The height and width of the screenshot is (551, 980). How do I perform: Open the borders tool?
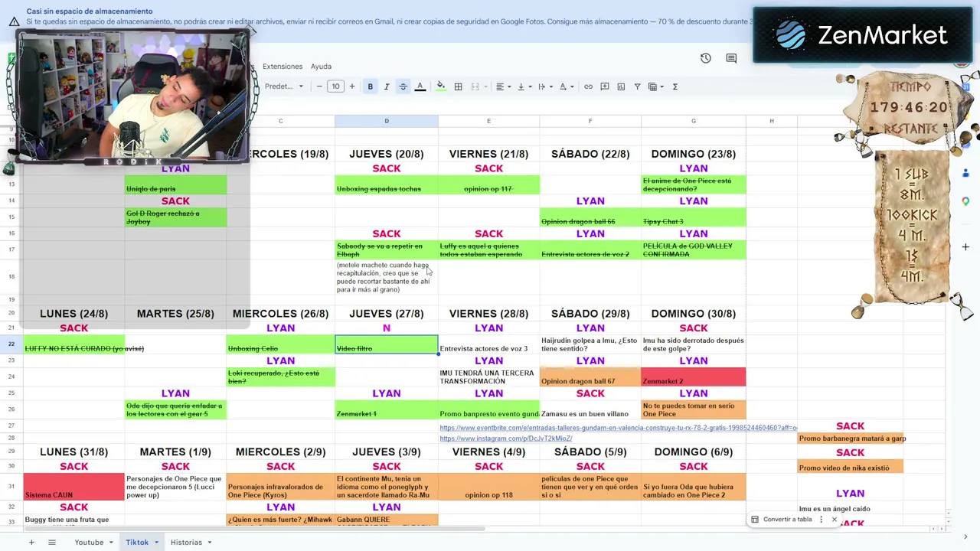click(458, 86)
